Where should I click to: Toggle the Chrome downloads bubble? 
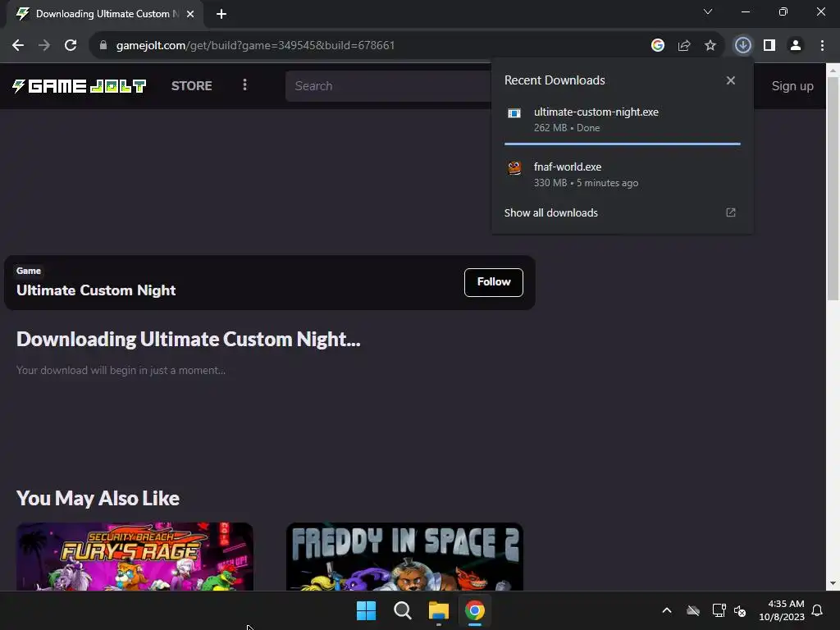tap(742, 46)
